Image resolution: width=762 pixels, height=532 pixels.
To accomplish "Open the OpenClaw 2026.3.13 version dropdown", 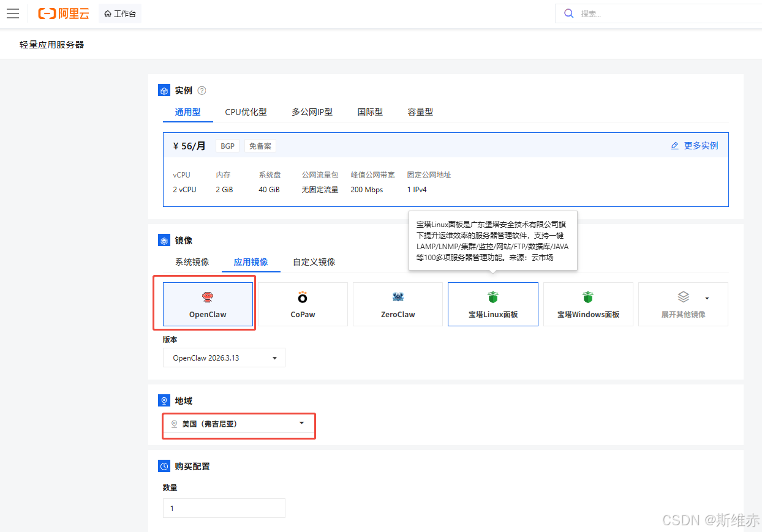I will pyautogui.click(x=224, y=358).
